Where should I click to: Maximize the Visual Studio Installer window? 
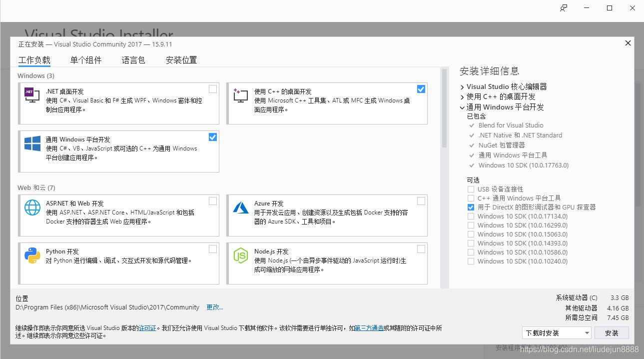coord(610,8)
